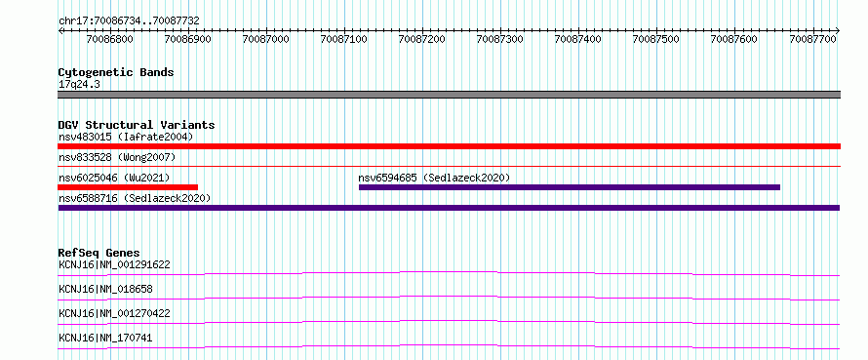Click ruler position 70087200

422,39
